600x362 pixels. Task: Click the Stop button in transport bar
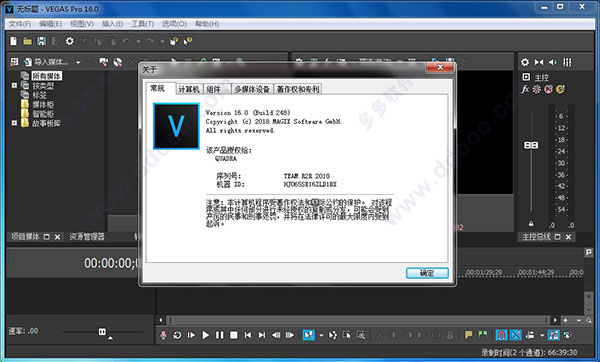233,335
